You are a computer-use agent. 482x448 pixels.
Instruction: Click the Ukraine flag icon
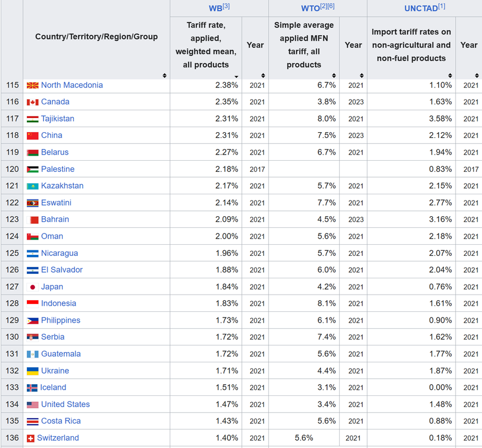[32, 371]
